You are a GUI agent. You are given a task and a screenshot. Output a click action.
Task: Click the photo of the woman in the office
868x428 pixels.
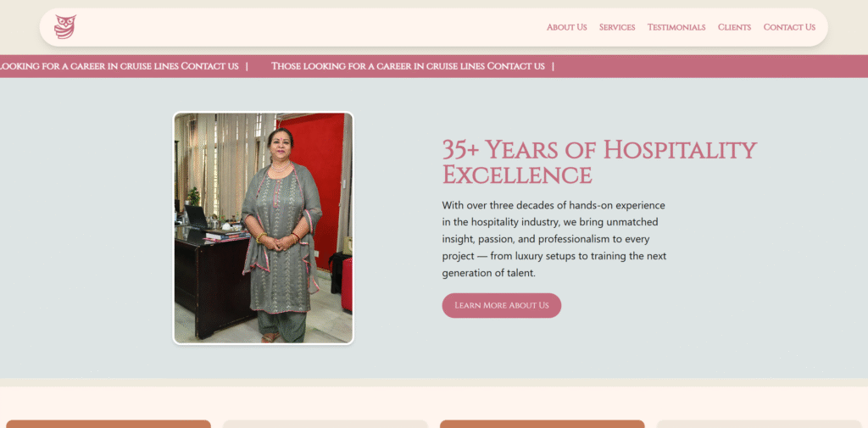[x=263, y=228]
